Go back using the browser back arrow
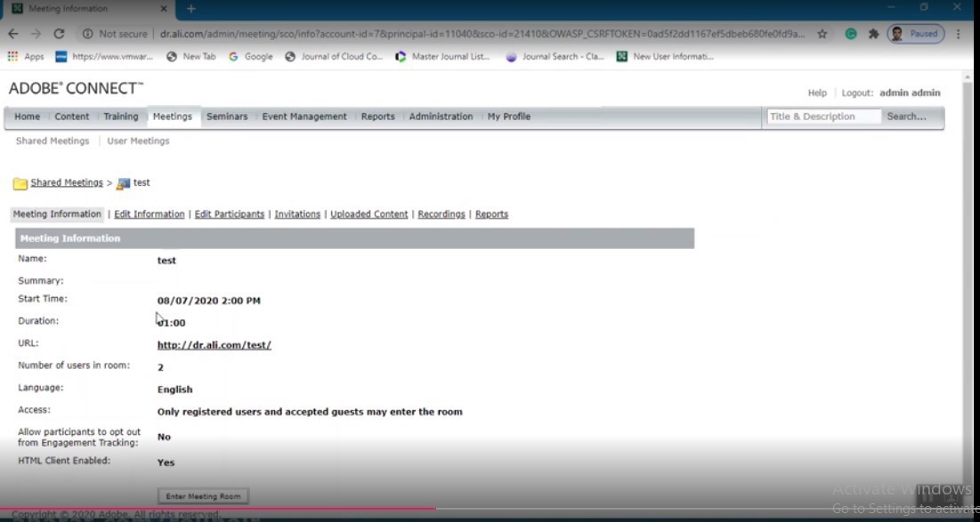This screenshot has height=522, width=980. coord(13,34)
